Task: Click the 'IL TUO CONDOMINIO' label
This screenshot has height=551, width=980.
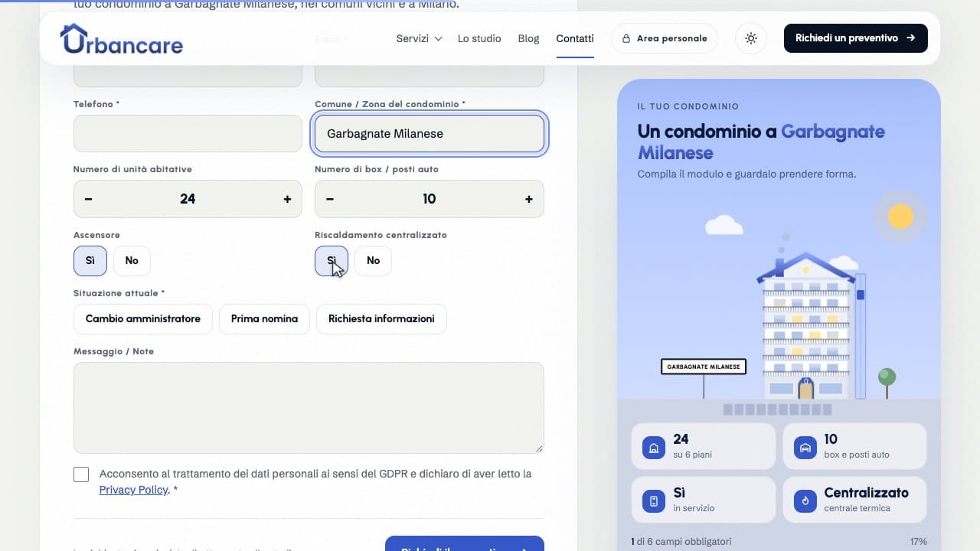Action: [x=688, y=106]
